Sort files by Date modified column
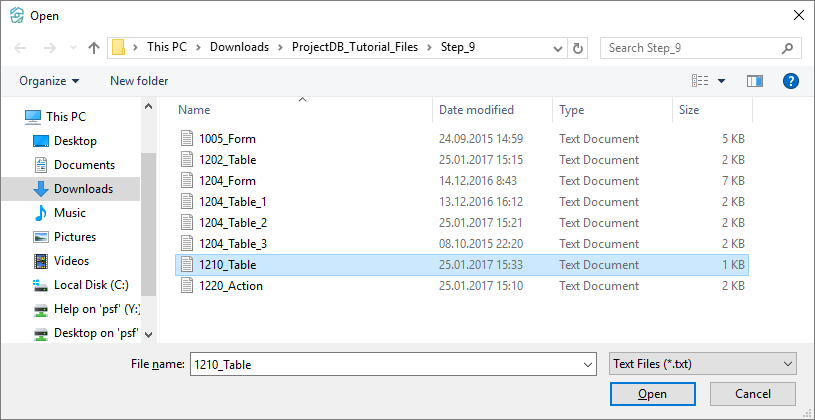Screen dimensions: 815x420 click(x=476, y=110)
